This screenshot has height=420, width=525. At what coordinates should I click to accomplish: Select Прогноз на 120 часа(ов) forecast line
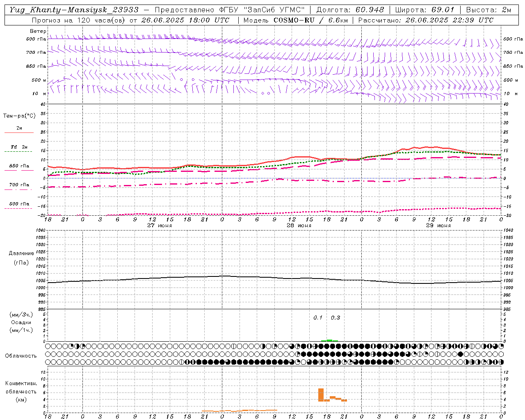(x=130, y=20)
